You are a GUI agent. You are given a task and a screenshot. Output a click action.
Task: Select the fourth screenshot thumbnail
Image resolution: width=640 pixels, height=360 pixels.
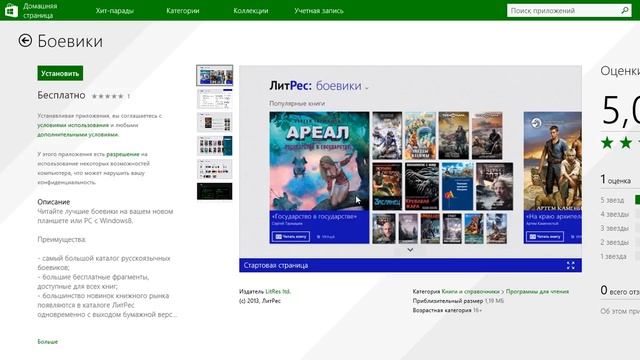[x=215, y=146]
